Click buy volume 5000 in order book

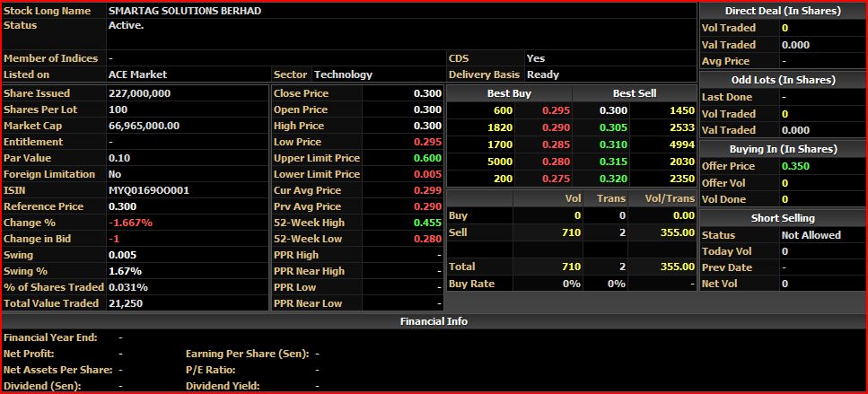tap(499, 162)
